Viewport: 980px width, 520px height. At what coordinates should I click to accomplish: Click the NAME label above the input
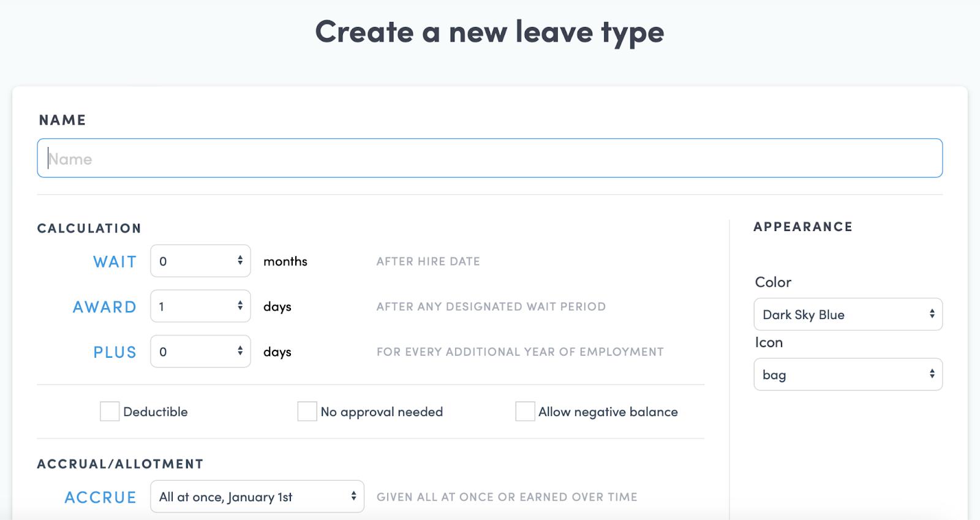click(x=62, y=120)
